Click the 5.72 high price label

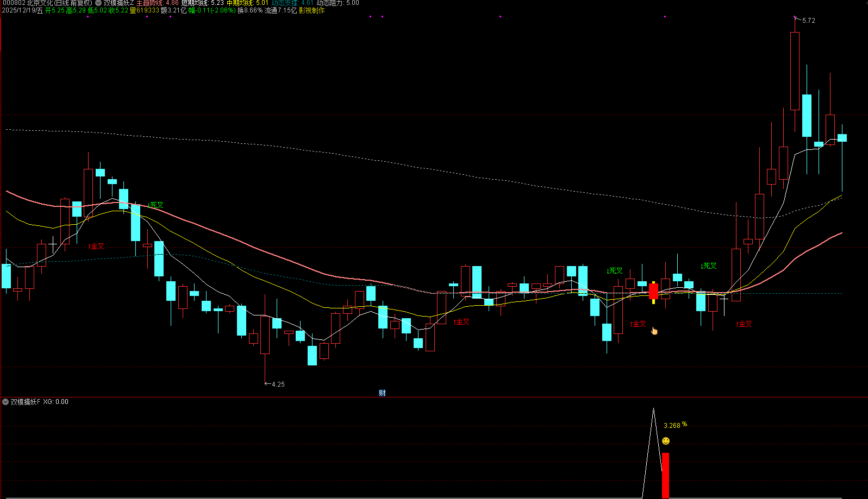click(808, 21)
